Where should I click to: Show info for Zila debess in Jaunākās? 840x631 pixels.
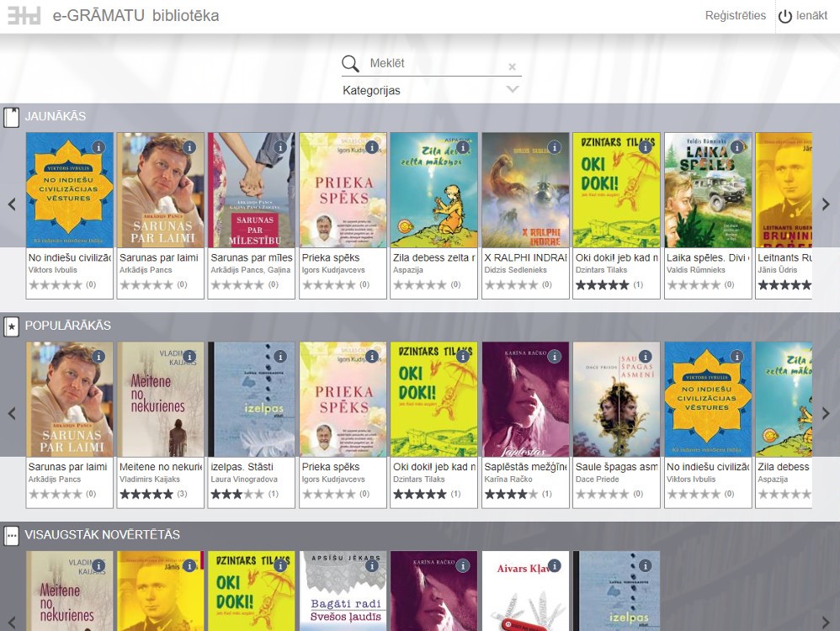click(463, 146)
